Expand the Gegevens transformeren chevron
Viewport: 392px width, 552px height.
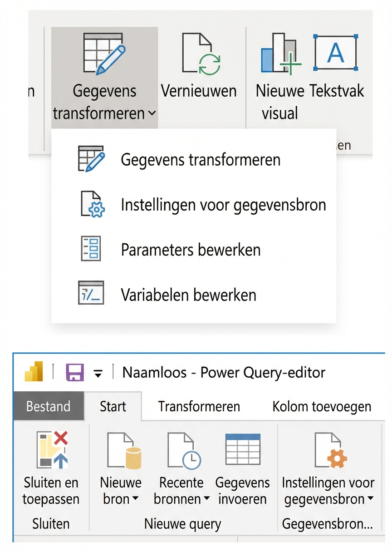coord(152,113)
